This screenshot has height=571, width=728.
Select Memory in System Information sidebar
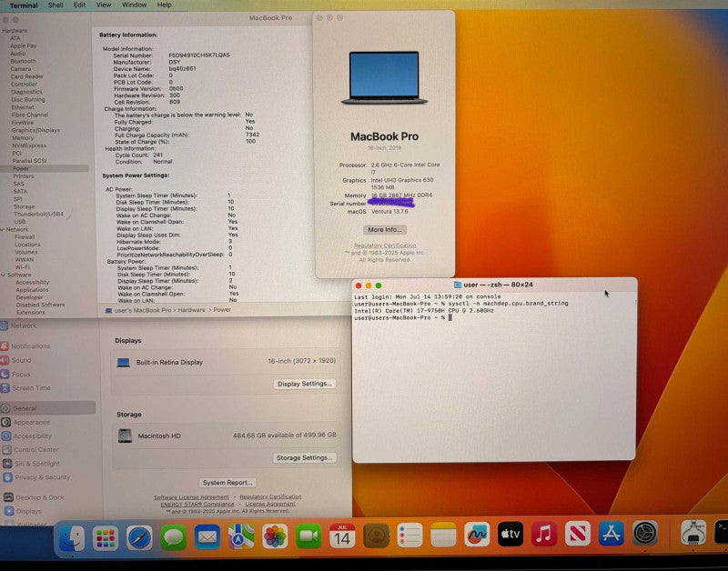point(23,138)
